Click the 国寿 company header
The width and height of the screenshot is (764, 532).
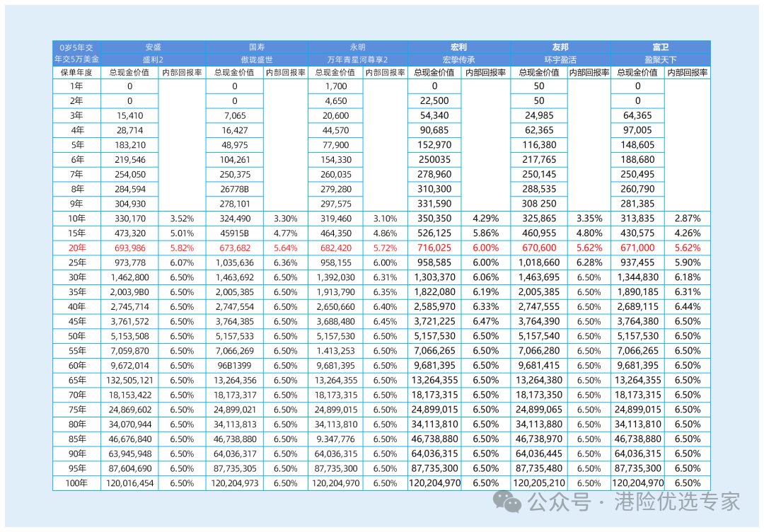257,47
